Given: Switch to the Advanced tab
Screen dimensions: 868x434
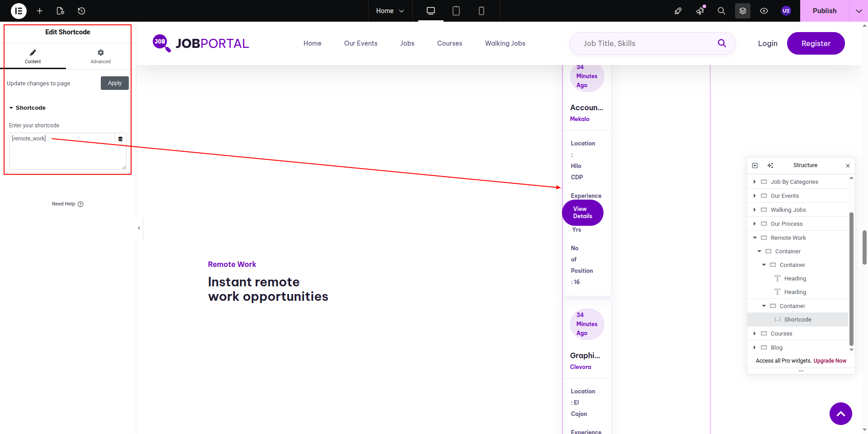Looking at the screenshot, I should click(x=100, y=56).
